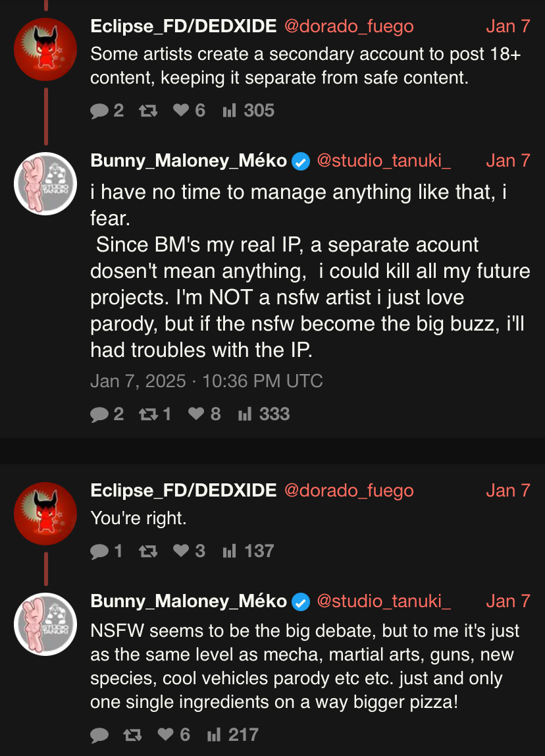Click views icon showing 217
545x756 pixels.
pyautogui.click(x=214, y=734)
